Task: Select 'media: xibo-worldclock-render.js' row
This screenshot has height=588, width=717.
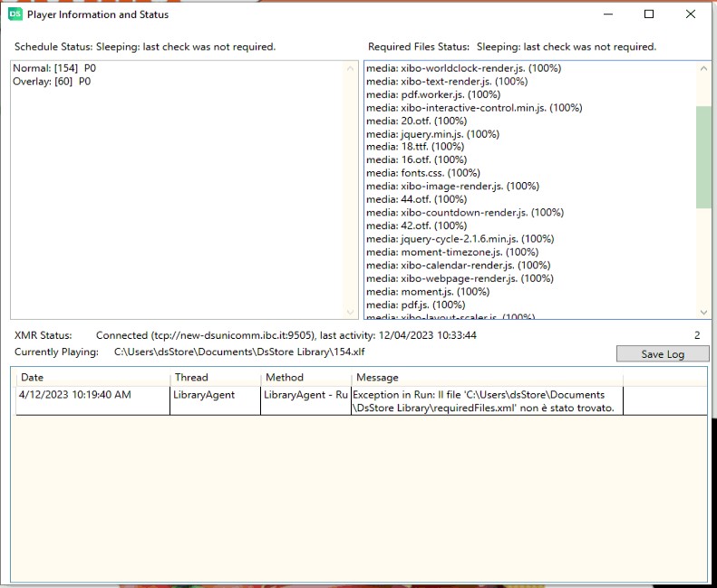Action: tap(464, 68)
